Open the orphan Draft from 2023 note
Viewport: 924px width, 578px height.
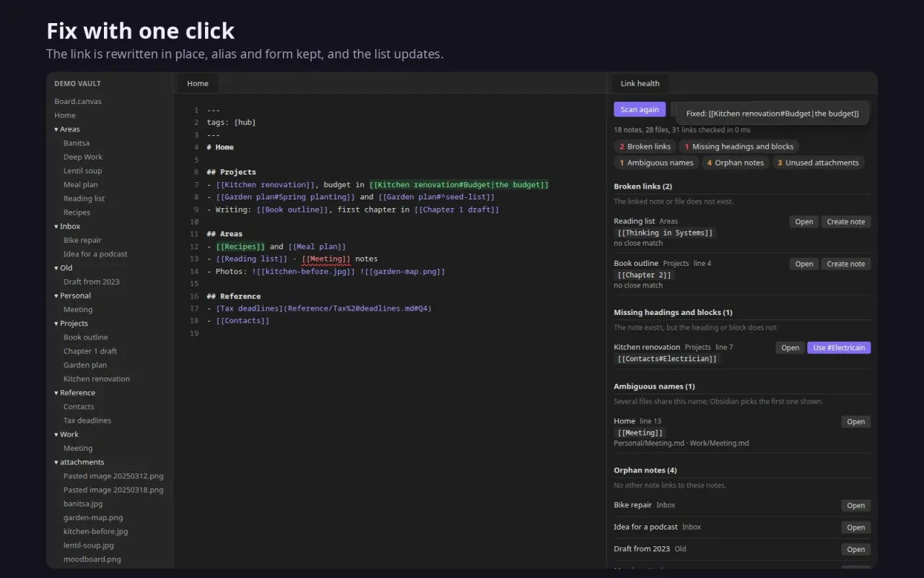(856, 549)
